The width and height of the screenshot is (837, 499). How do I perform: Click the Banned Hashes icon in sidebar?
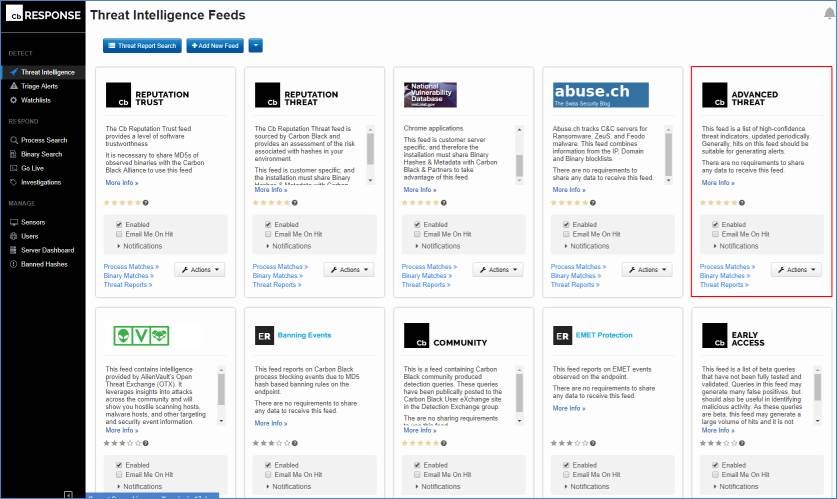pos(13,264)
